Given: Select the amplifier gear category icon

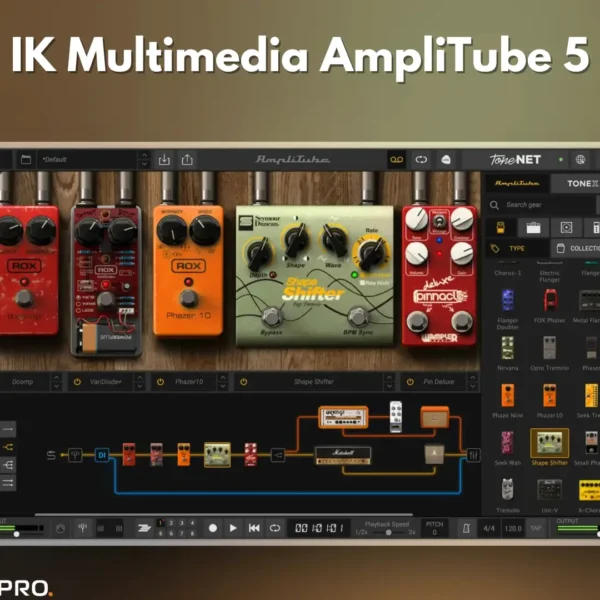Looking at the screenshot, I should [533, 228].
